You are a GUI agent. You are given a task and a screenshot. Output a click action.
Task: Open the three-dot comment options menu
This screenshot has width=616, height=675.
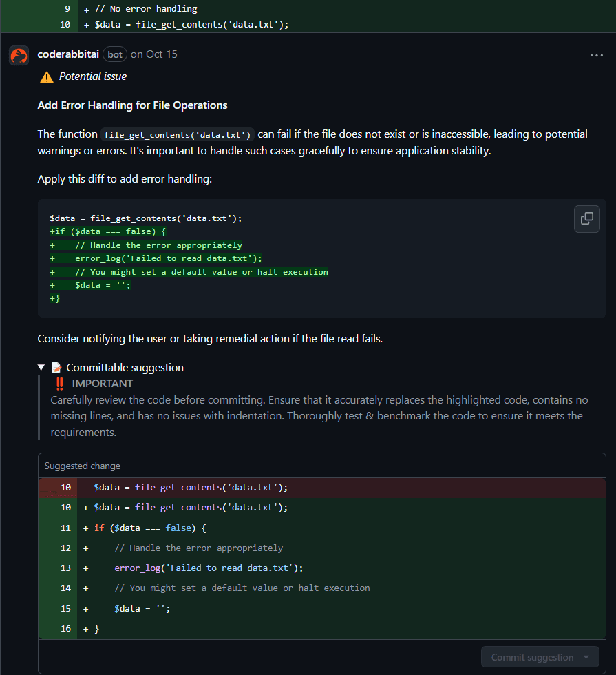(596, 55)
